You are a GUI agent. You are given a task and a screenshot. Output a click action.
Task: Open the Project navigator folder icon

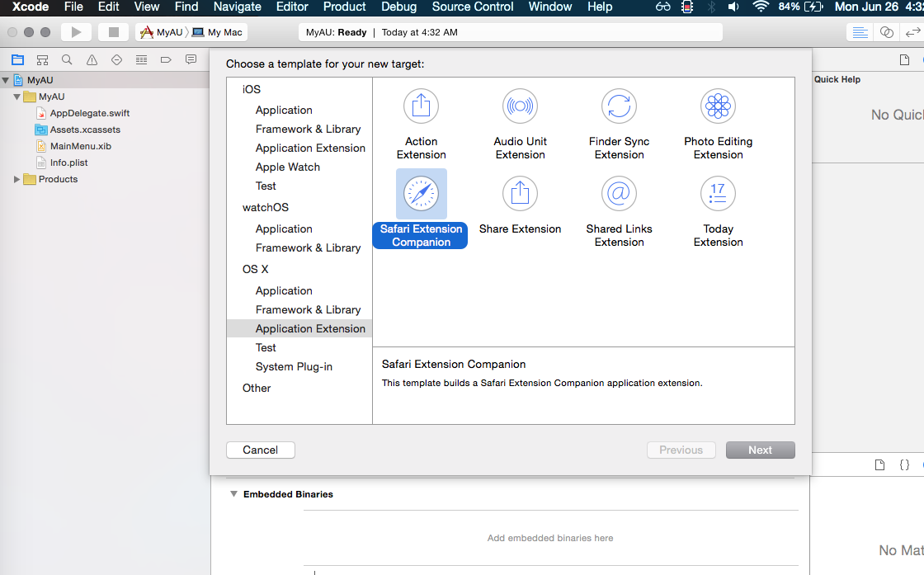point(17,60)
